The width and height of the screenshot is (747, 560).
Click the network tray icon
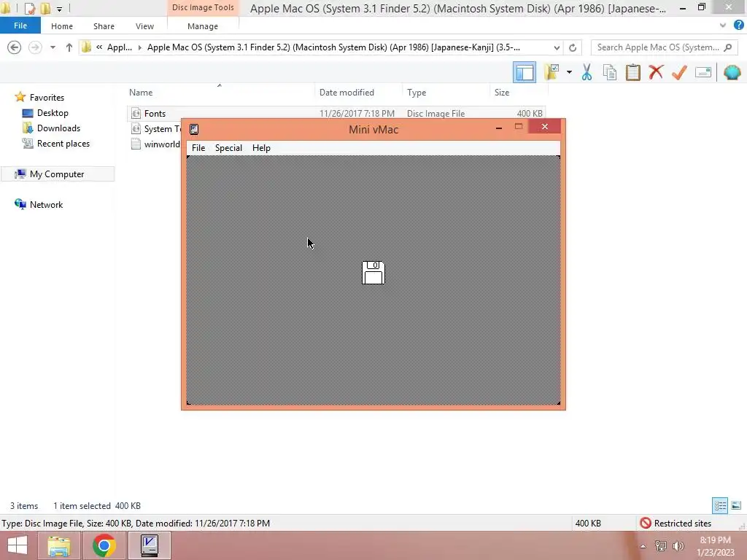click(660, 545)
